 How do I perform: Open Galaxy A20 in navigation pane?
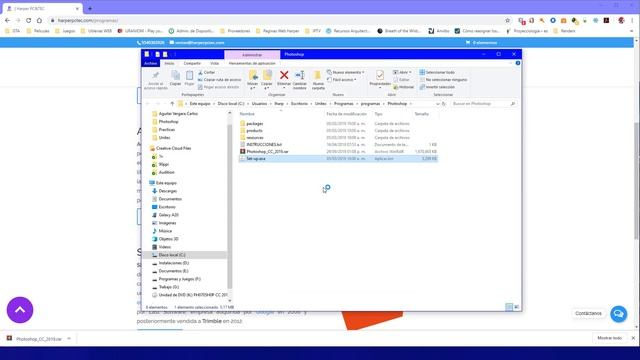click(169, 215)
